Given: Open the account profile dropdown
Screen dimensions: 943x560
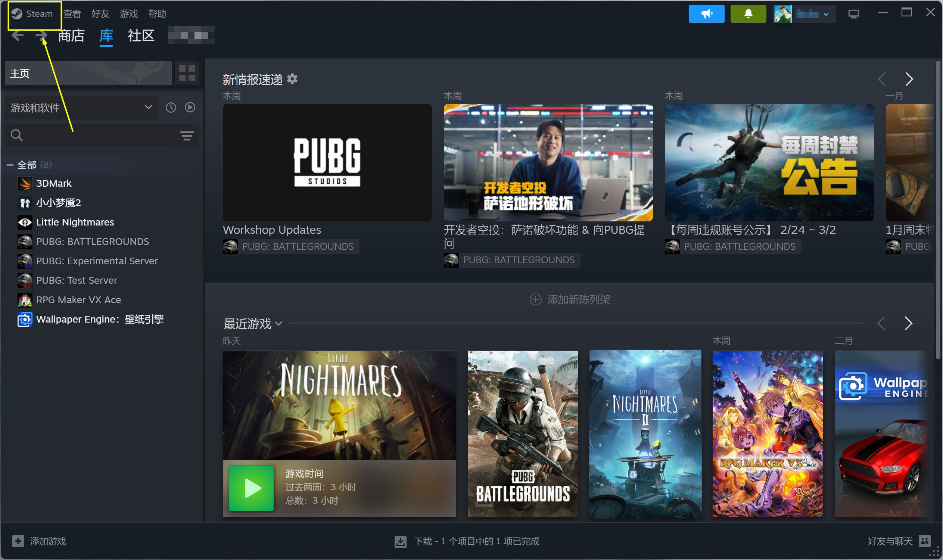Looking at the screenshot, I should click(804, 14).
